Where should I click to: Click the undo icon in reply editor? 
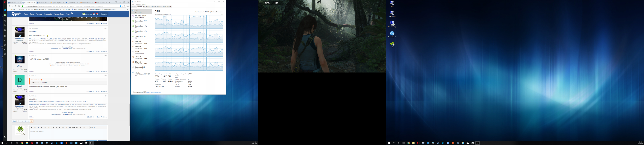pos(84,128)
